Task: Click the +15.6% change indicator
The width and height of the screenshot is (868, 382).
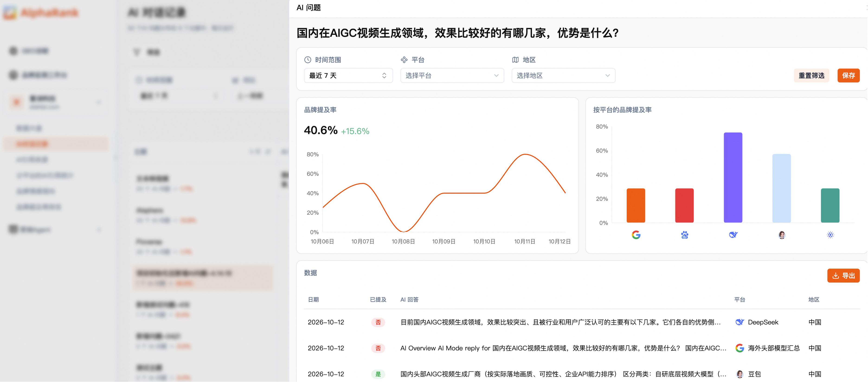Action: pyautogui.click(x=355, y=131)
